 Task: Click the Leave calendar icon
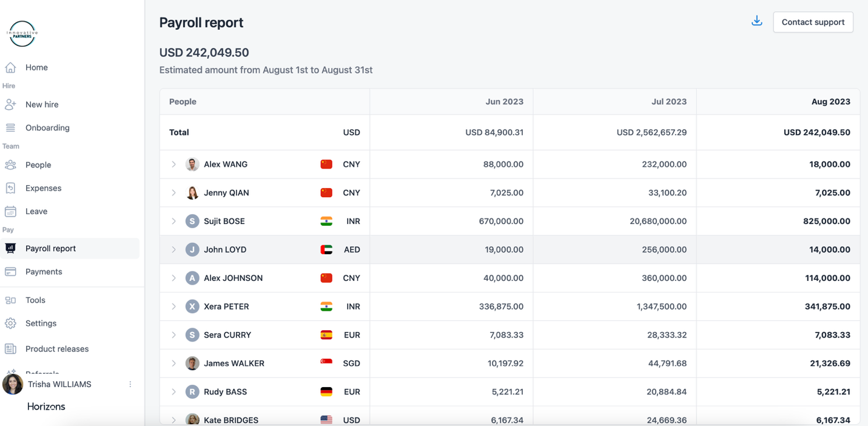tap(10, 211)
